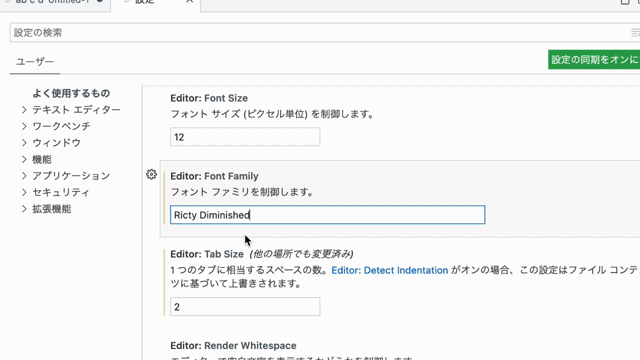This screenshot has height=360, width=640.
Task: Open the Editor: Detect Indentation link
Action: (x=389, y=270)
